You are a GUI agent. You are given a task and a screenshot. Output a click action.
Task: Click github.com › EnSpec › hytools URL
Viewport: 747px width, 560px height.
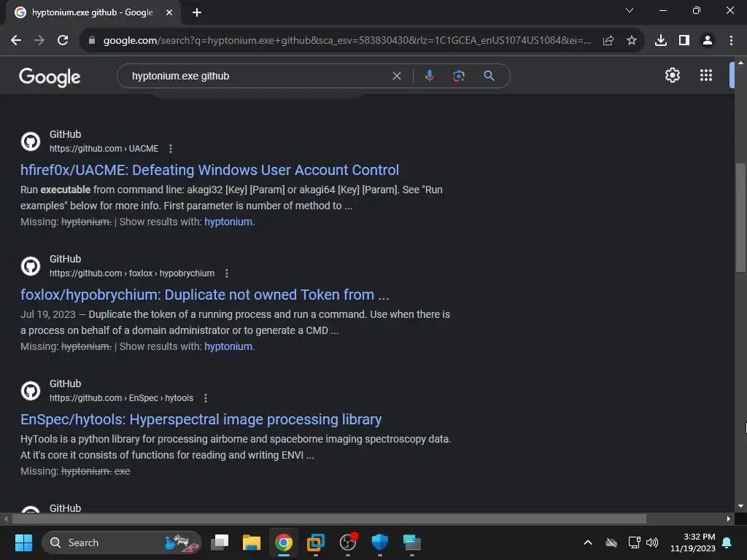[122, 398]
